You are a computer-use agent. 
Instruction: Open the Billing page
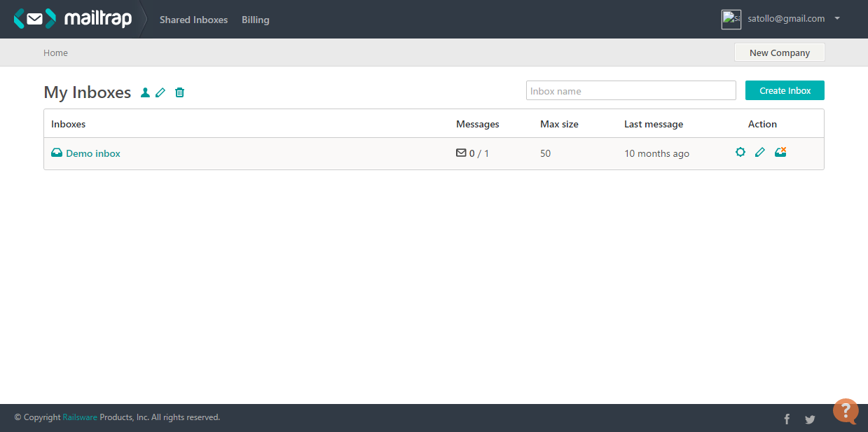pos(256,20)
